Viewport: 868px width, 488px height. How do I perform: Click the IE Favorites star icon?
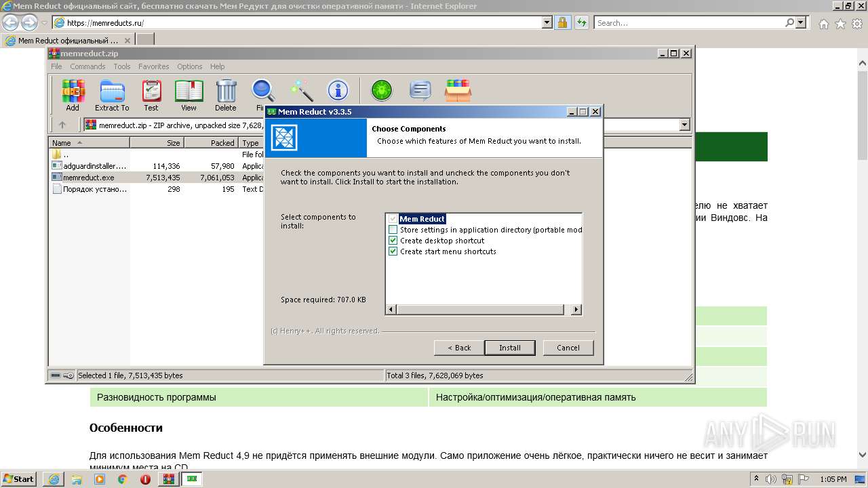point(840,23)
